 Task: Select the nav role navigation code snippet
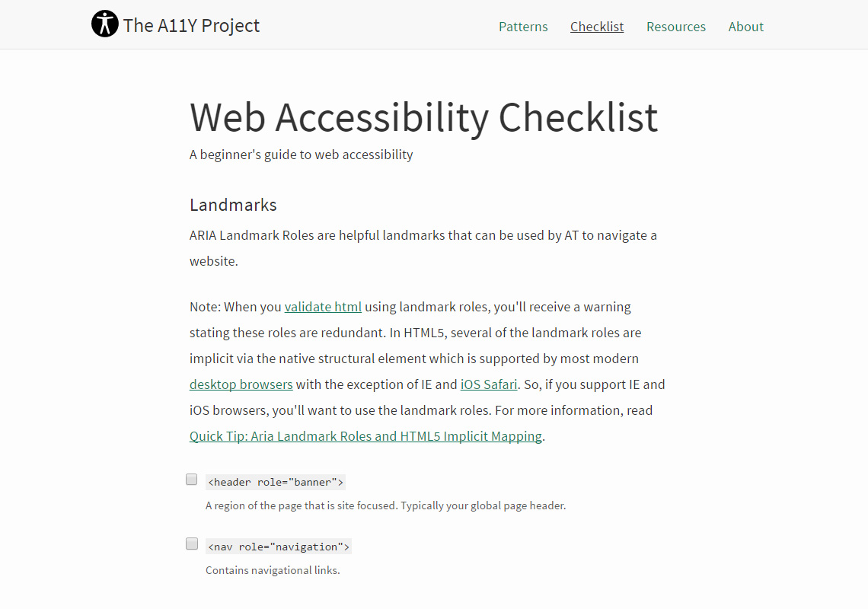click(278, 546)
